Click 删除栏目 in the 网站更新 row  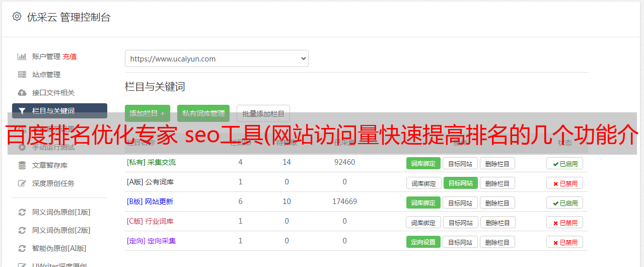[497, 203]
